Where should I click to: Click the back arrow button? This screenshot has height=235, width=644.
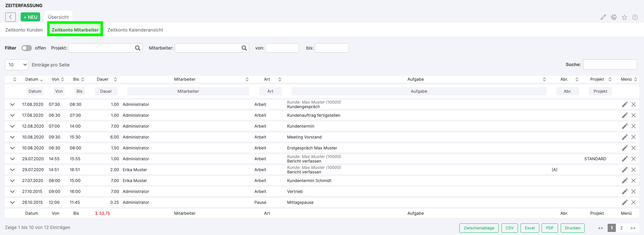[x=11, y=17]
